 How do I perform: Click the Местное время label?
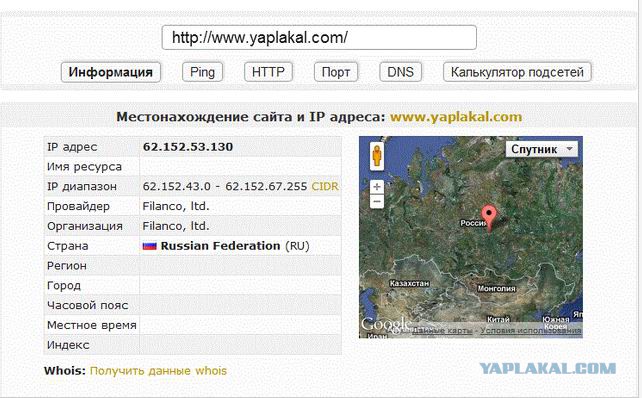pos(92,325)
